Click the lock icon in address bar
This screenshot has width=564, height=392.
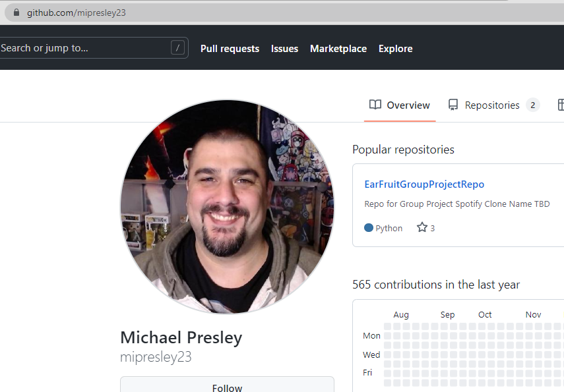(x=16, y=13)
